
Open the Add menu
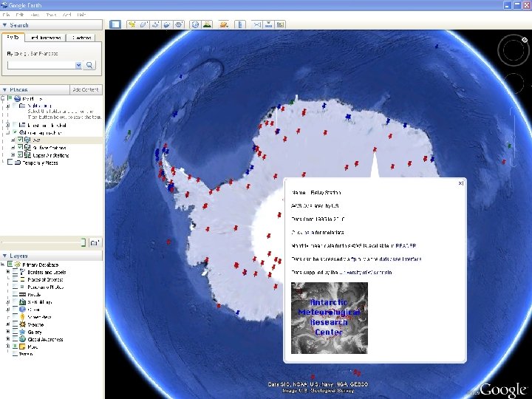coord(66,15)
